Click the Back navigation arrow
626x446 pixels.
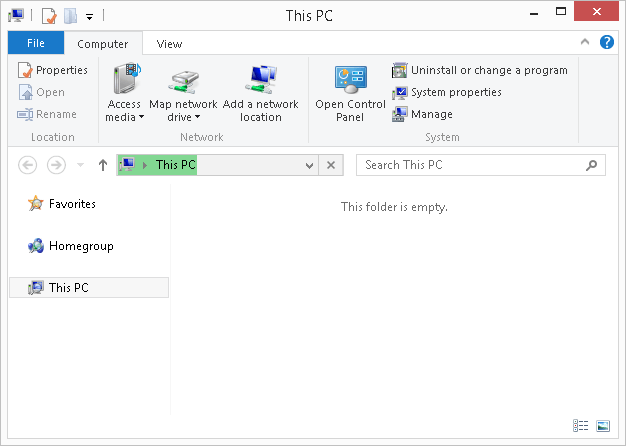pyautogui.click(x=28, y=165)
